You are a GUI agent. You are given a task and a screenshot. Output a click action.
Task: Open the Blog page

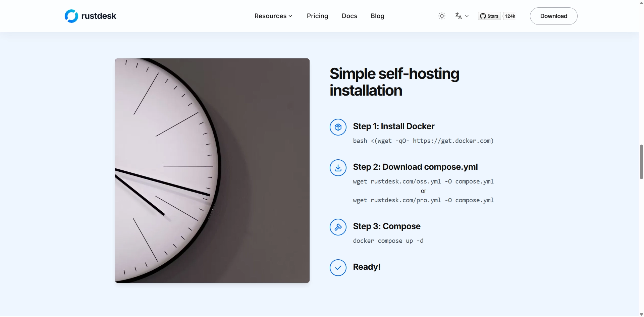tap(377, 16)
